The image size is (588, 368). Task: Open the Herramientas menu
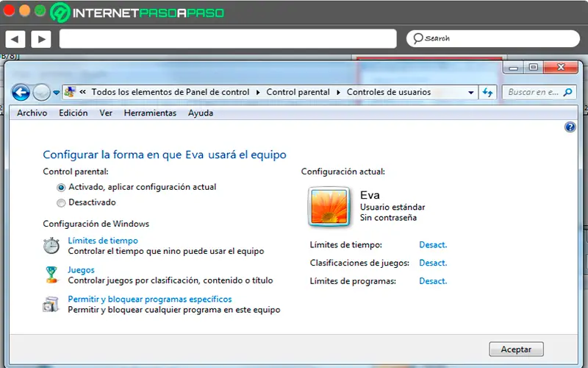(150, 113)
